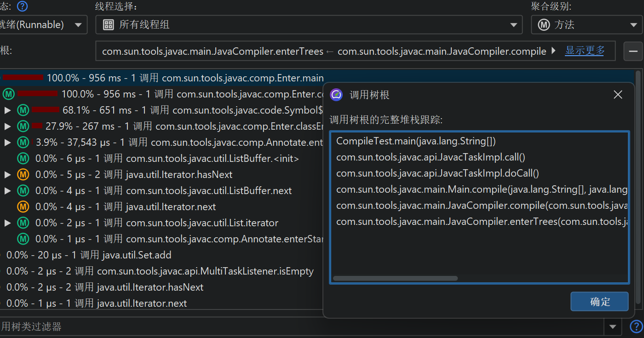
Task: Click the profiler icon in 调用树根 dialog title
Action: tap(336, 95)
